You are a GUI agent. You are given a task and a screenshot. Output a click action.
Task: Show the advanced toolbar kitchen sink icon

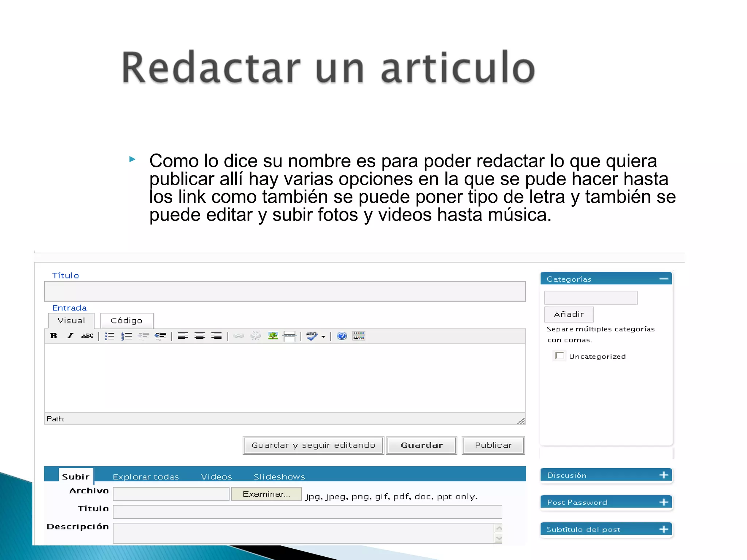pyautogui.click(x=359, y=336)
